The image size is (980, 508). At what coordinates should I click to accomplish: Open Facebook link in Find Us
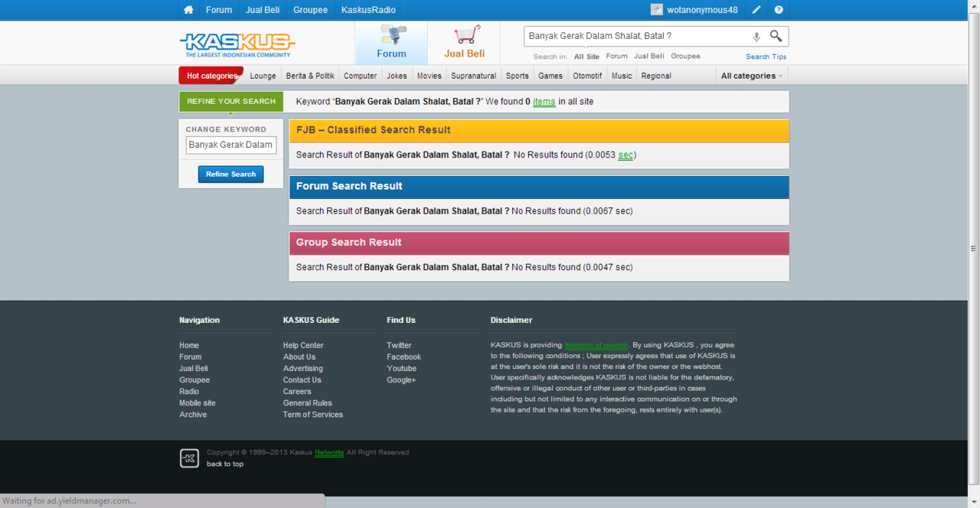[x=404, y=357]
